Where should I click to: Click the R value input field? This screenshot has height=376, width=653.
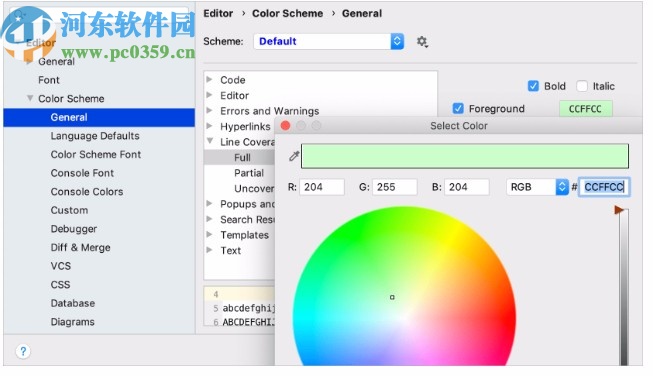[322, 187]
